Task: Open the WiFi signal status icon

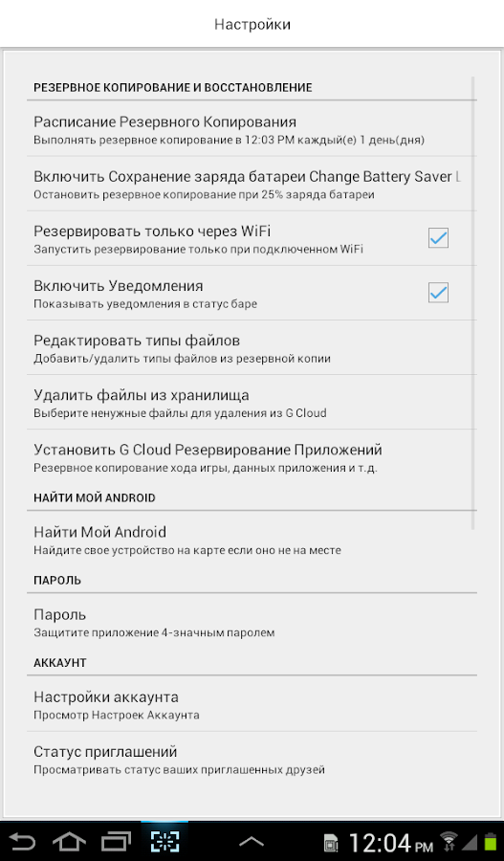Action: click(449, 842)
